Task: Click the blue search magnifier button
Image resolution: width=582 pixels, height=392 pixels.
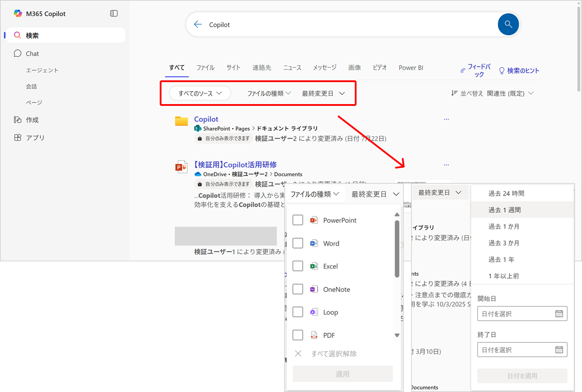Action: (508, 24)
